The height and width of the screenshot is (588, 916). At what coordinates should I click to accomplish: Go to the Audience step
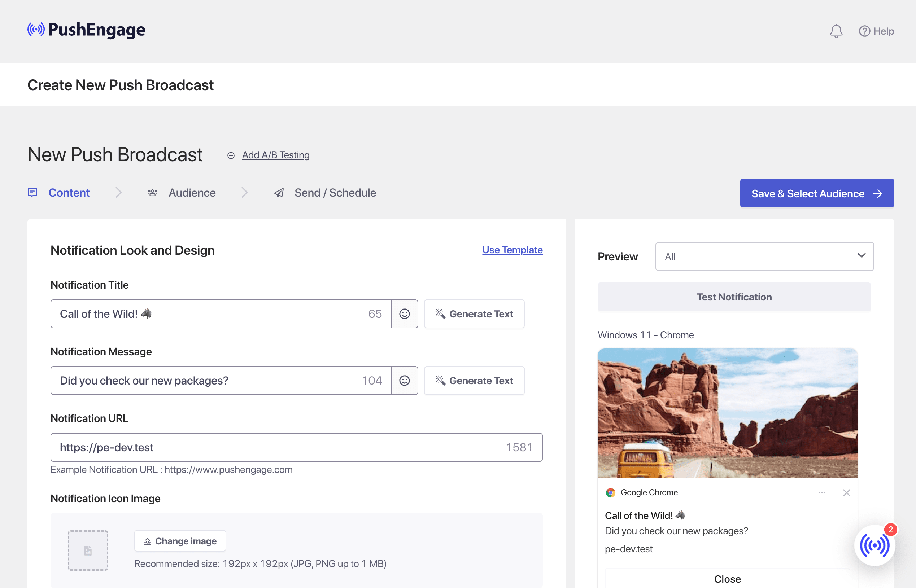click(192, 193)
